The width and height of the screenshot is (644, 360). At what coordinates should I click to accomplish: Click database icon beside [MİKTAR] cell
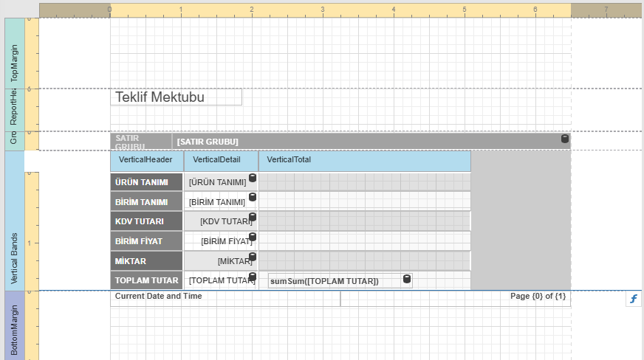[x=253, y=257]
